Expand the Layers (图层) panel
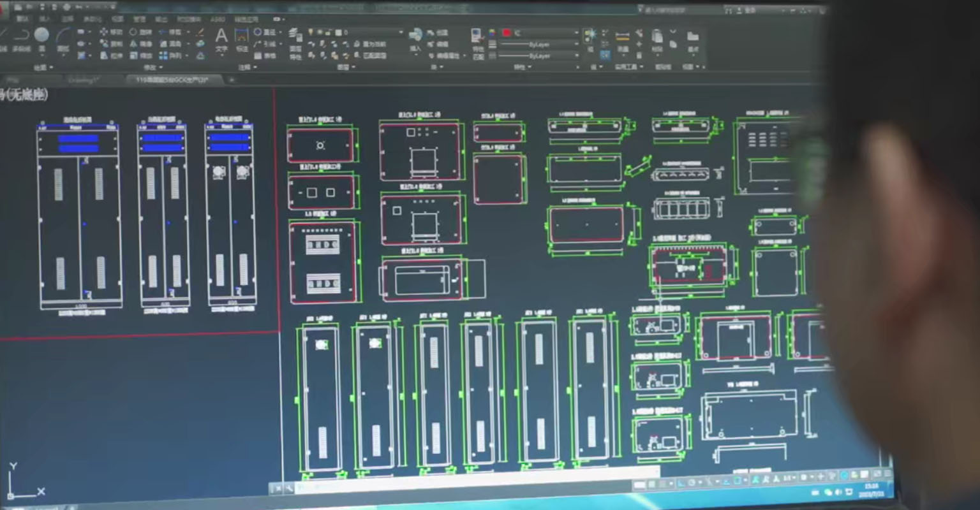 (346, 67)
